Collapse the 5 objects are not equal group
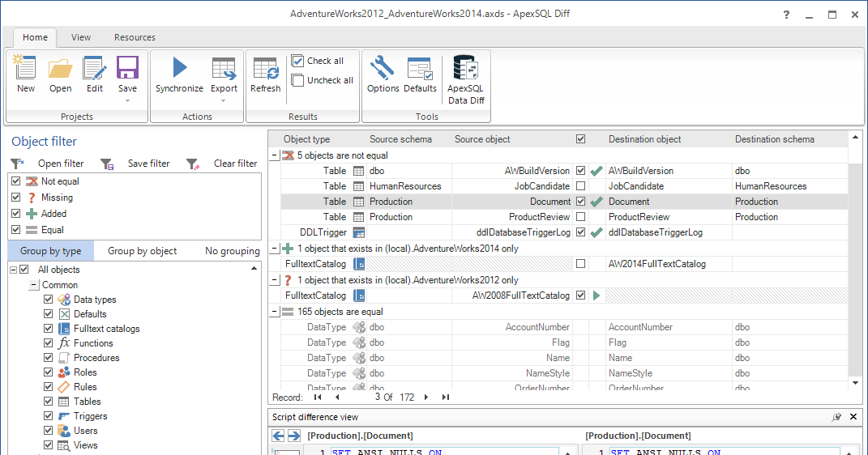868x455 pixels. (x=276, y=155)
